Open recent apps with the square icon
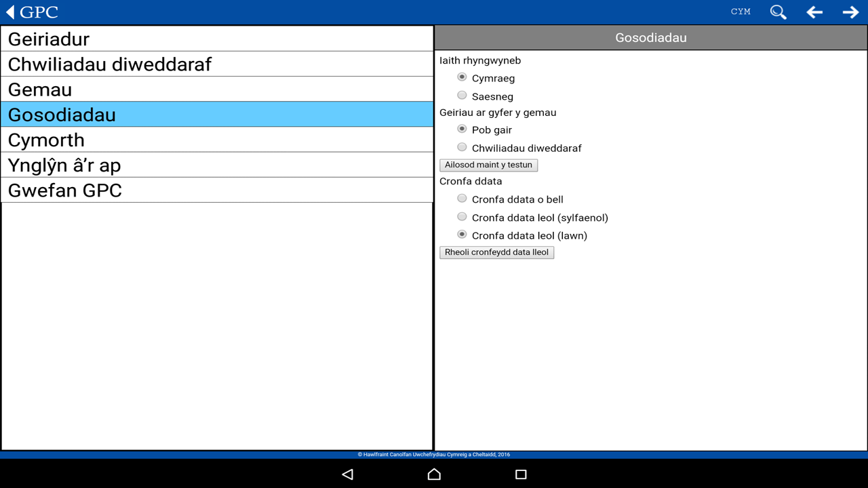The height and width of the screenshot is (488, 868). click(x=520, y=474)
